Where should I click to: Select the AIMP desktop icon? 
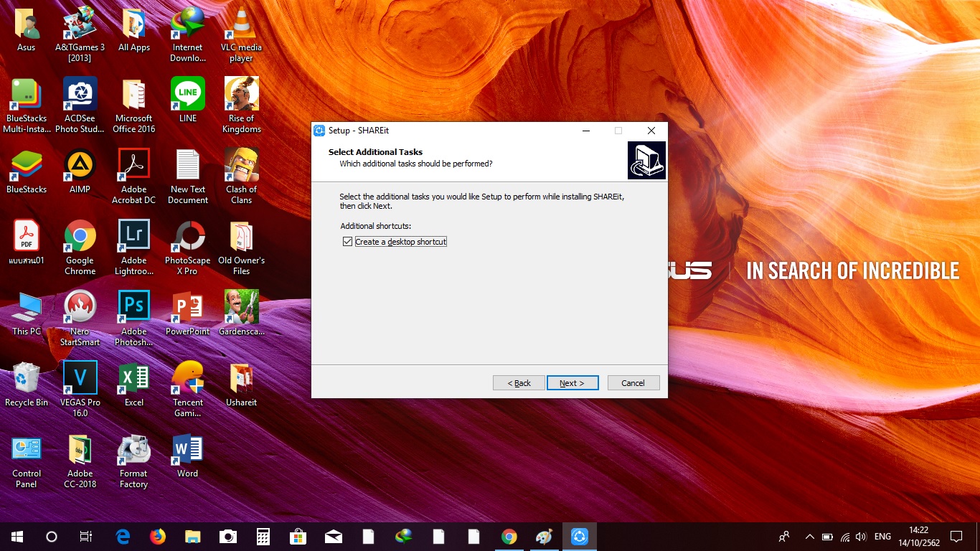click(x=80, y=171)
